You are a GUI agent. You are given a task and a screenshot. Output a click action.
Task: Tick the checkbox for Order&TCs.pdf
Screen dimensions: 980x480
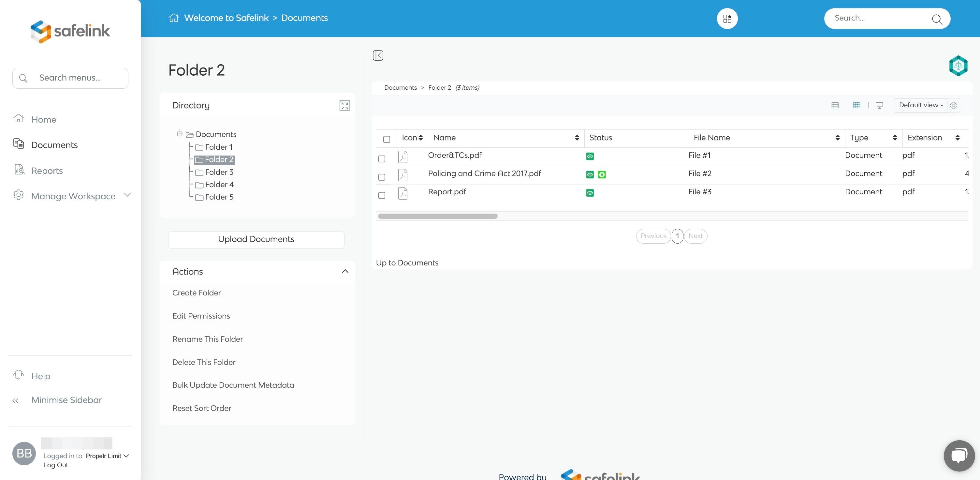[x=382, y=159]
